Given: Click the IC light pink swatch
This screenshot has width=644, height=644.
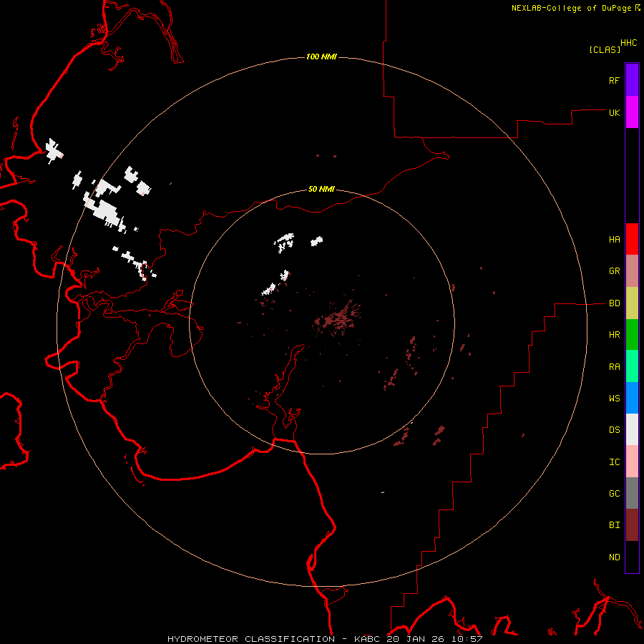Looking at the screenshot, I should [x=632, y=462].
